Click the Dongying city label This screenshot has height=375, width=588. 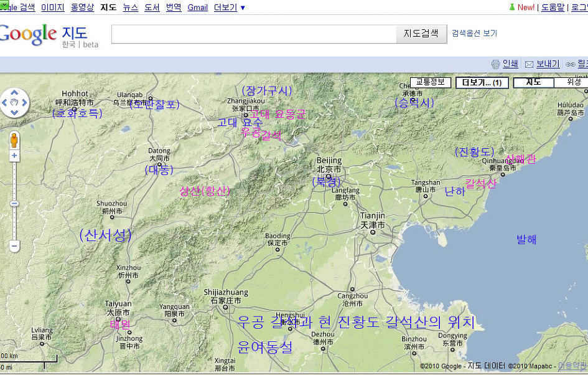coord(452,339)
